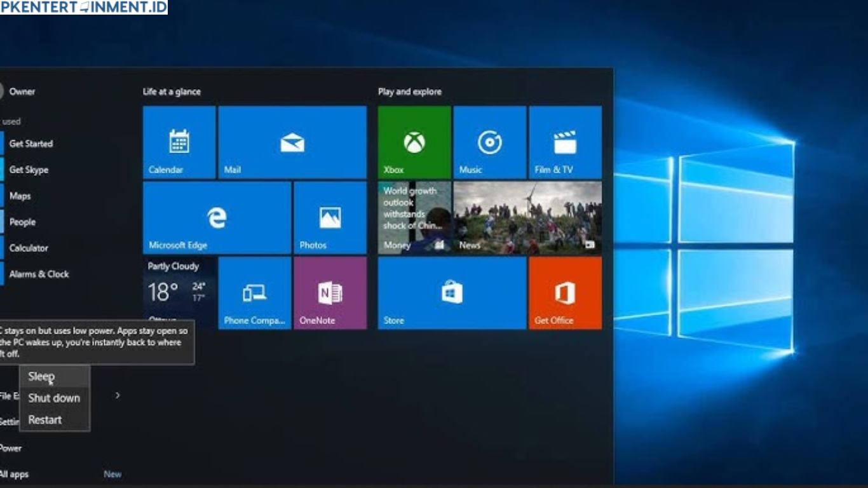868x488 pixels.
Task: Open the Music tile
Action: 490,142
